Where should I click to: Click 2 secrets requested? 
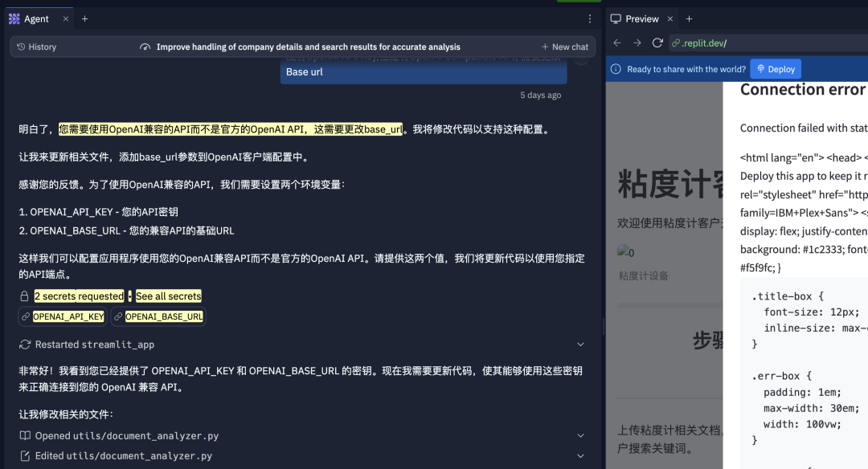(79, 296)
